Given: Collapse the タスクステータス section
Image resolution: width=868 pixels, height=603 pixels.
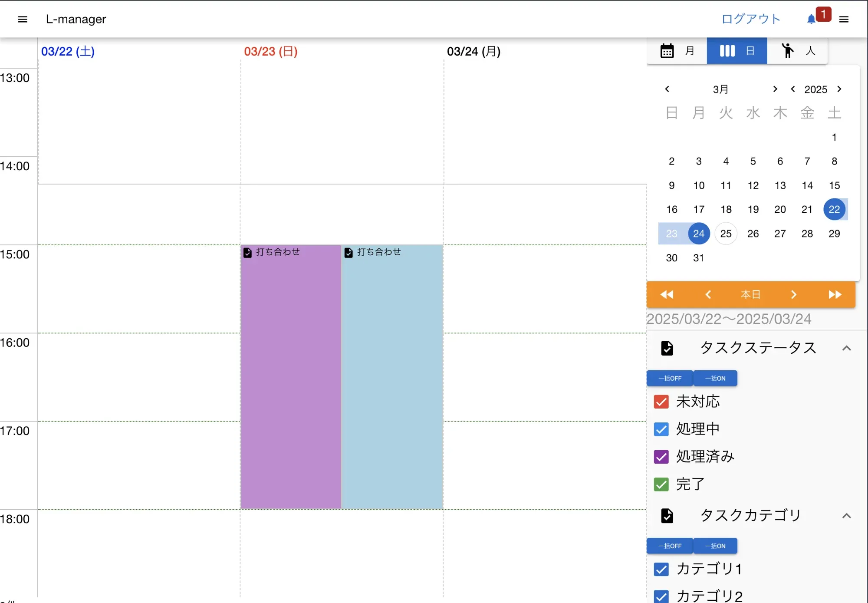Looking at the screenshot, I should click(x=846, y=348).
